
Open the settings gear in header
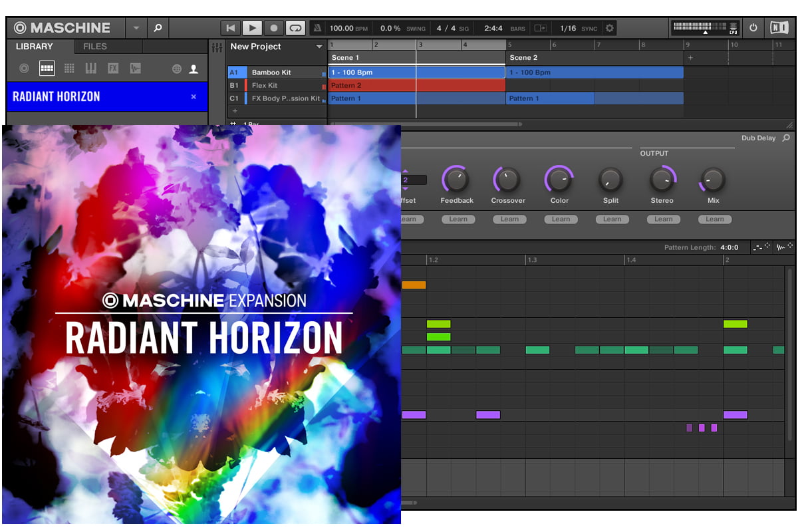pyautogui.click(x=609, y=28)
